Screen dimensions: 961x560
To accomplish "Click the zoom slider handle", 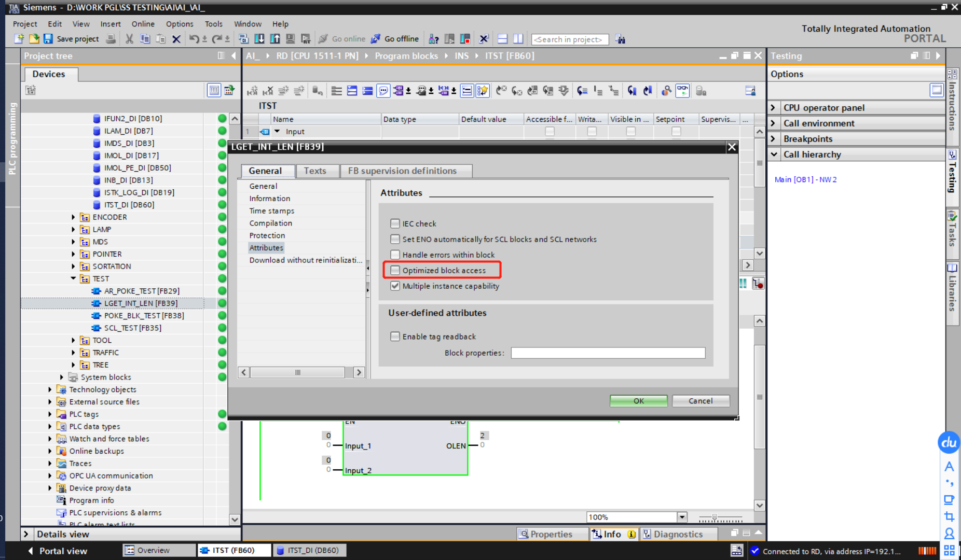I will (715, 517).
